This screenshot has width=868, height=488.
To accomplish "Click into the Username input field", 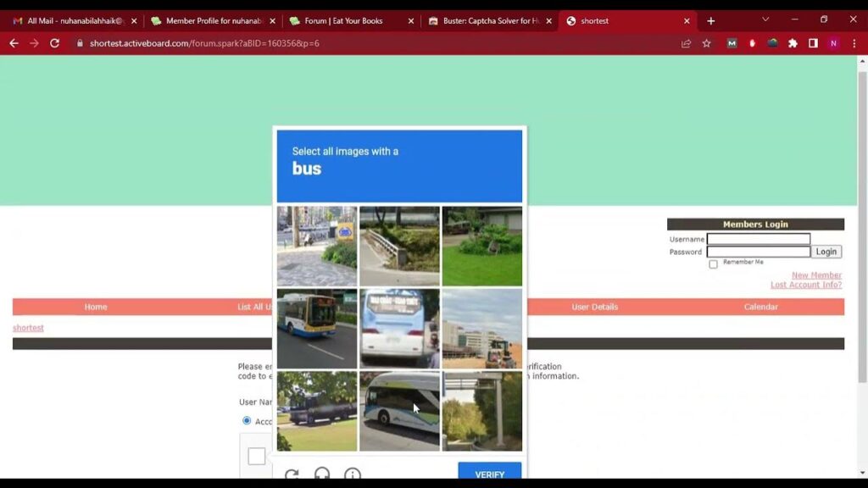I will point(759,239).
